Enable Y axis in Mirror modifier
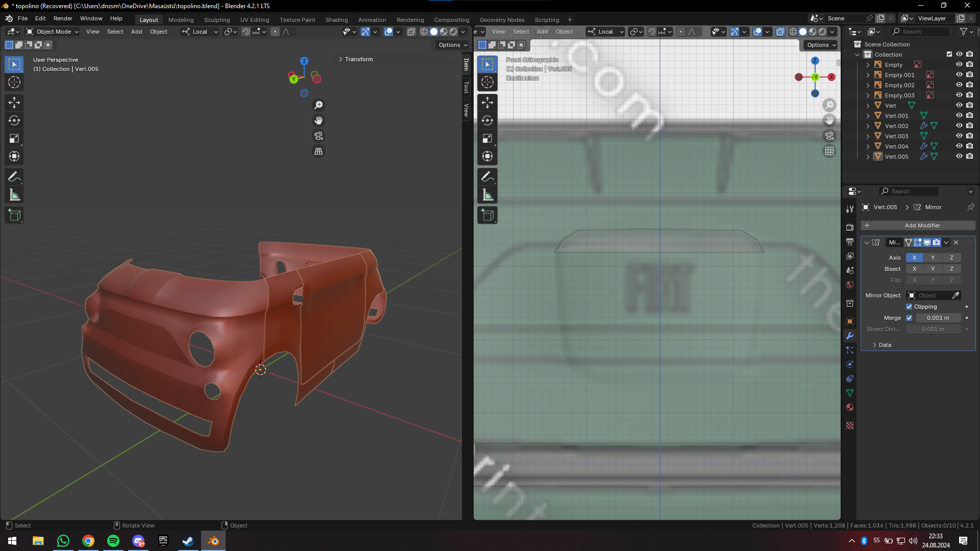The image size is (980, 551). click(x=933, y=258)
